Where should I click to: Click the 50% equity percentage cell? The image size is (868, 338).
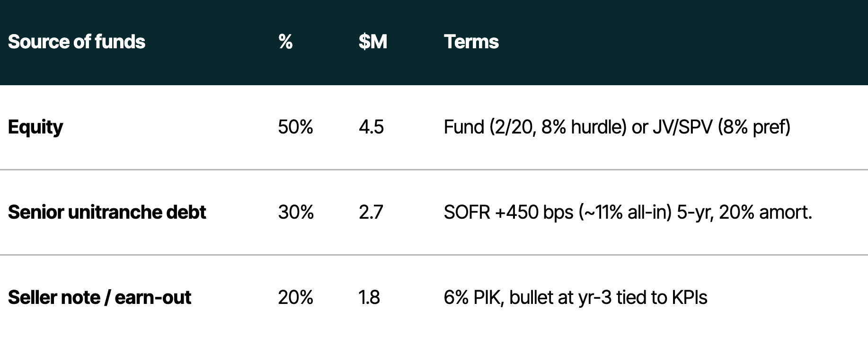coord(295,127)
